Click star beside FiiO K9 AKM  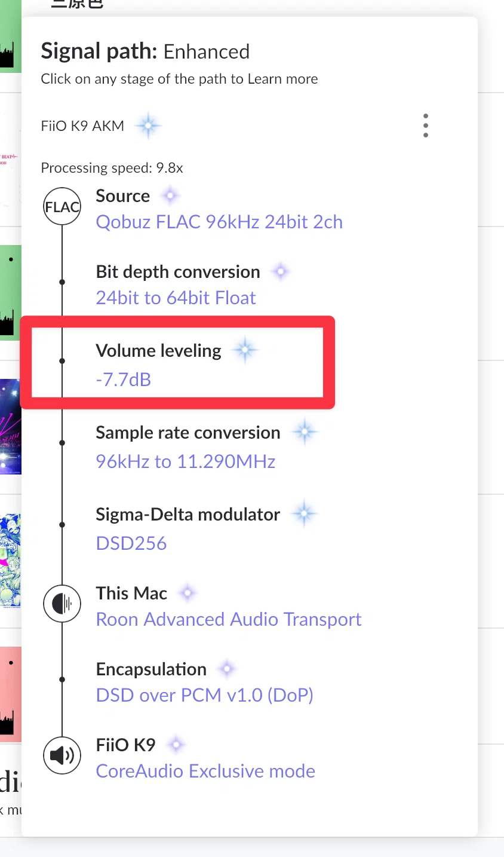click(147, 126)
